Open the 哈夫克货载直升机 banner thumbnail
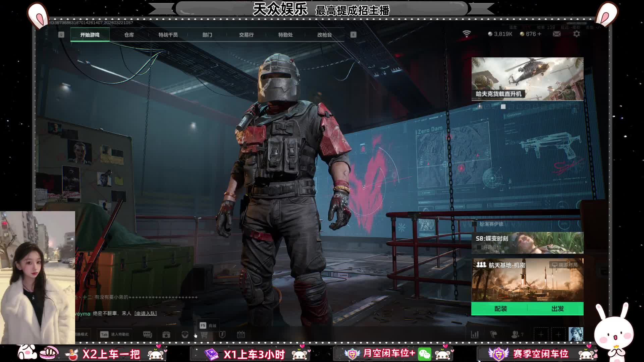 [527, 79]
